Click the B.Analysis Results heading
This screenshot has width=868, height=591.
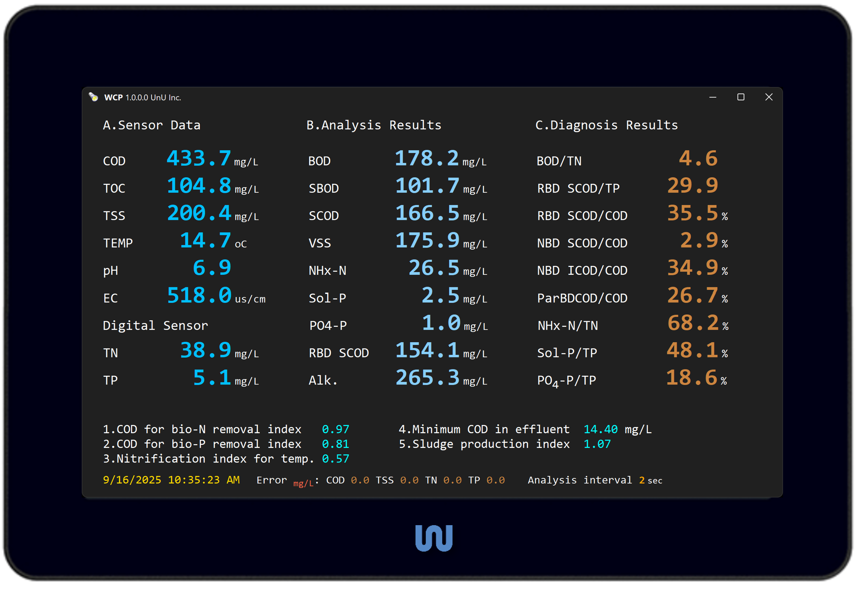click(x=374, y=125)
